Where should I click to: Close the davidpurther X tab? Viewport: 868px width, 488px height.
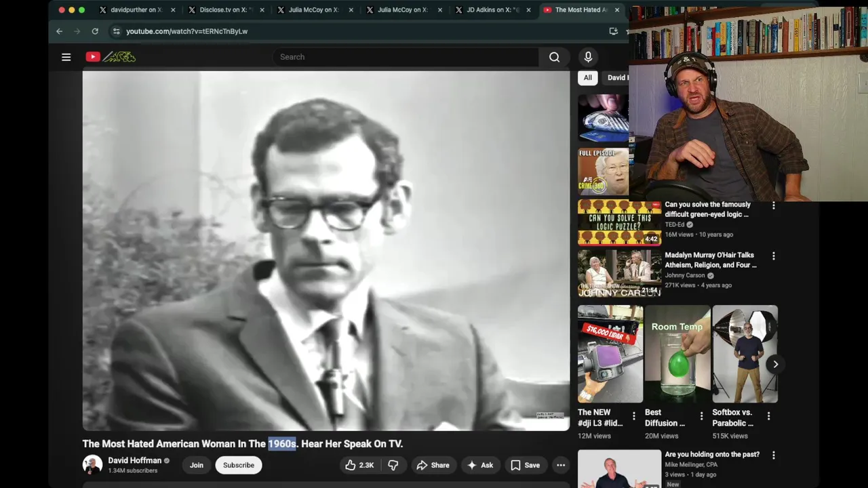pyautogui.click(x=173, y=10)
